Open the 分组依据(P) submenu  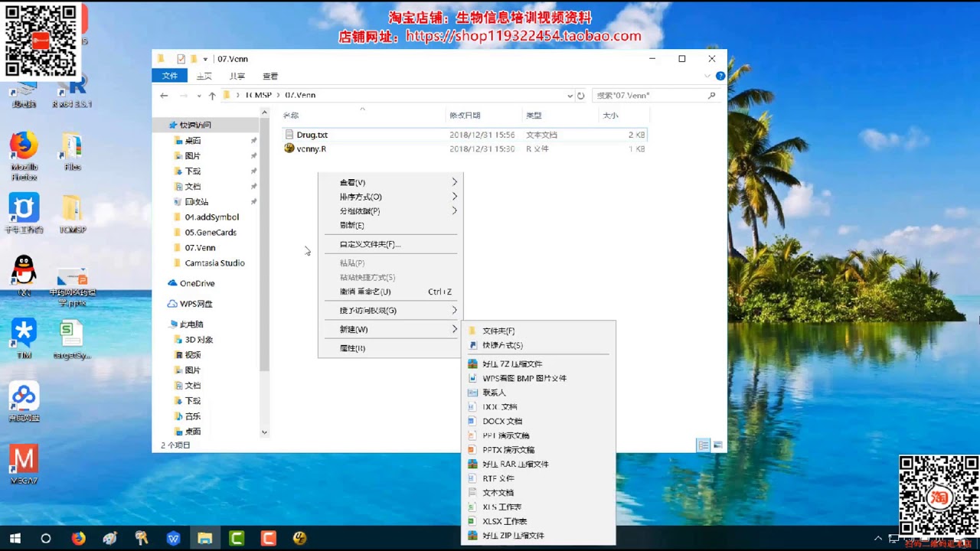(x=390, y=210)
